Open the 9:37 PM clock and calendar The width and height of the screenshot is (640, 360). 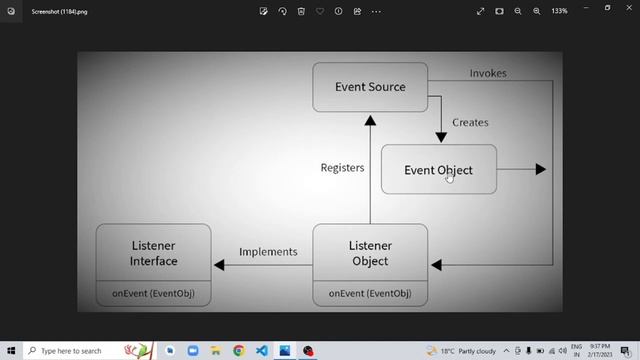tap(600, 351)
